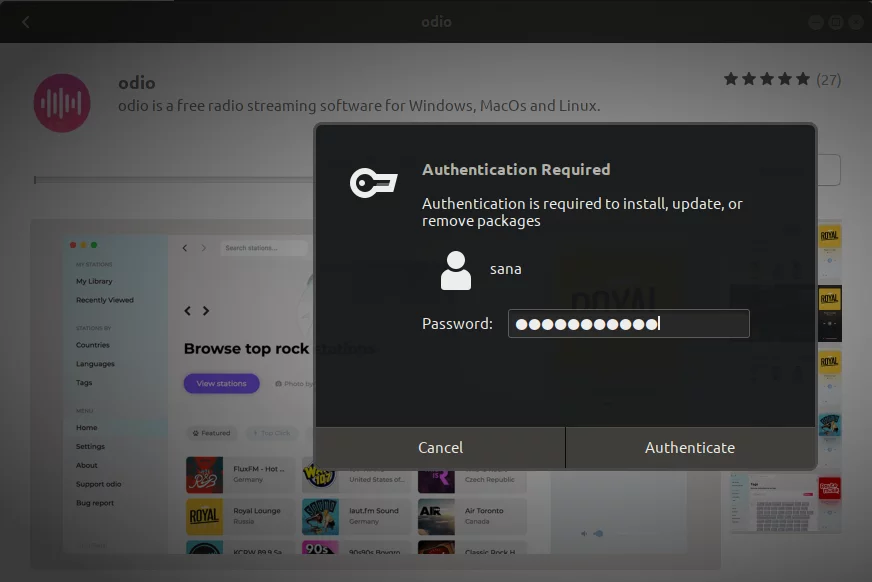Click Support odio in screenshot sidebar
The image size is (872, 582).
[x=98, y=484]
